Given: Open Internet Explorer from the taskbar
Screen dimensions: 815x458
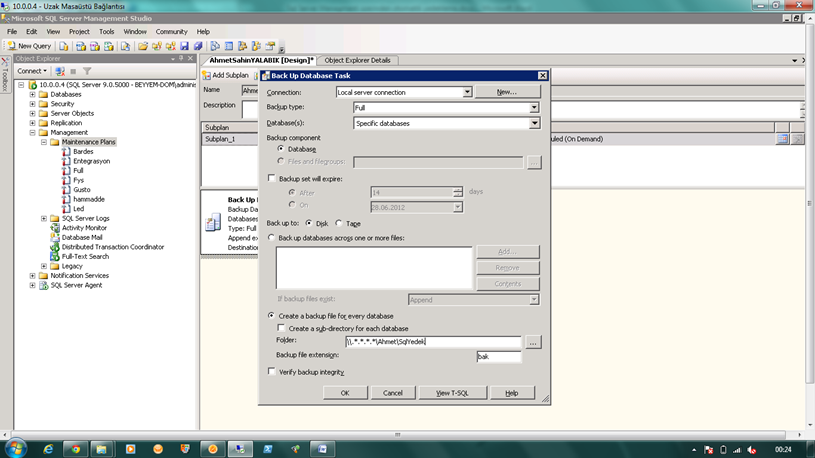Looking at the screenshot, I should 48,449.
